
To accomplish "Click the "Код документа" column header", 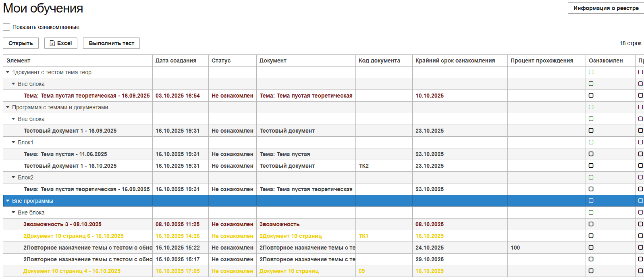I will point(384,60).
